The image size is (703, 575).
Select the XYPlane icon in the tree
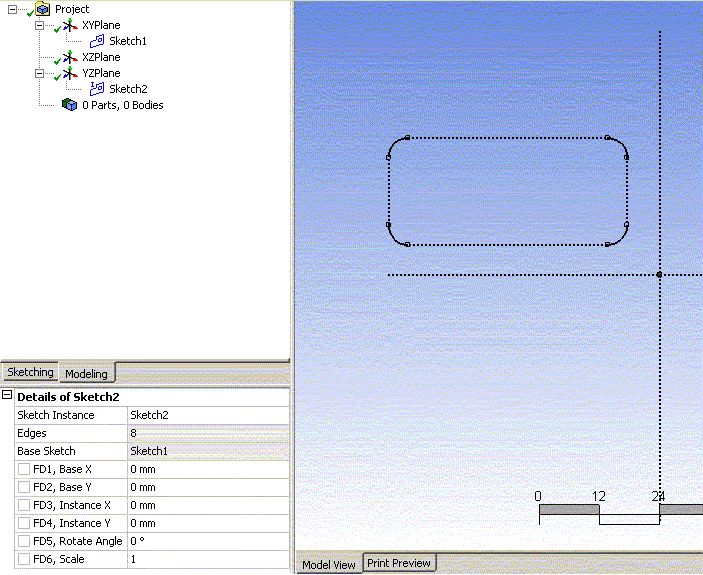[x=70, y=25]
